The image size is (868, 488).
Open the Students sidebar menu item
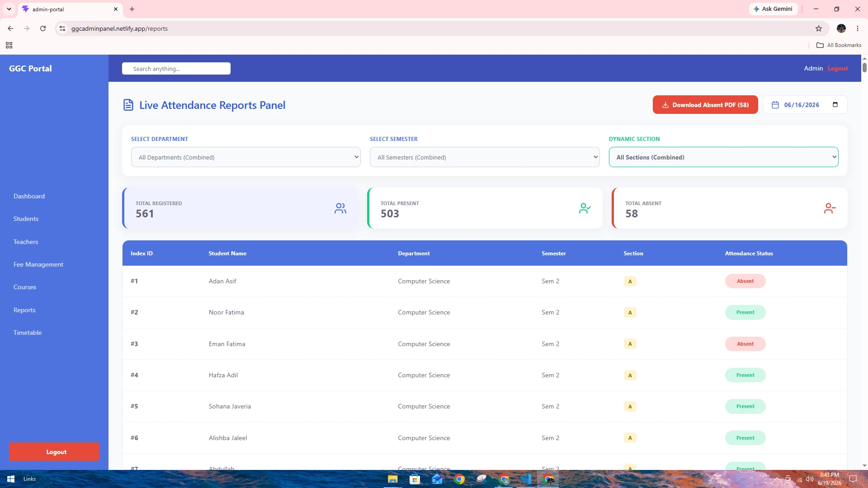point(26,219)
